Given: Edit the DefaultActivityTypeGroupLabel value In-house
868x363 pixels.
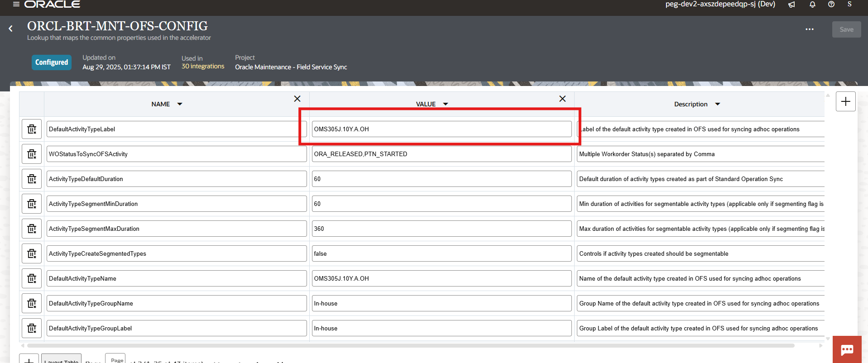Looking at the screenshot, I should coord(441,328).
